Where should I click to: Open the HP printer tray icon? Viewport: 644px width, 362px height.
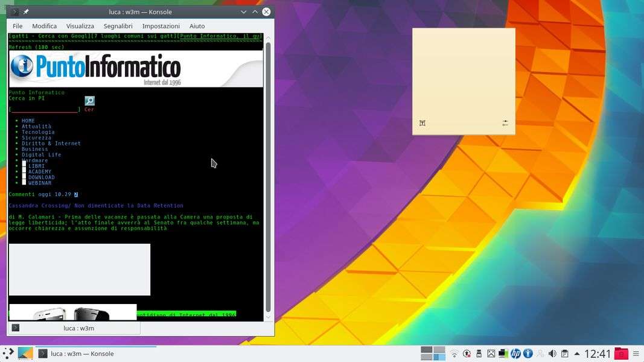(x=515, y=354)
